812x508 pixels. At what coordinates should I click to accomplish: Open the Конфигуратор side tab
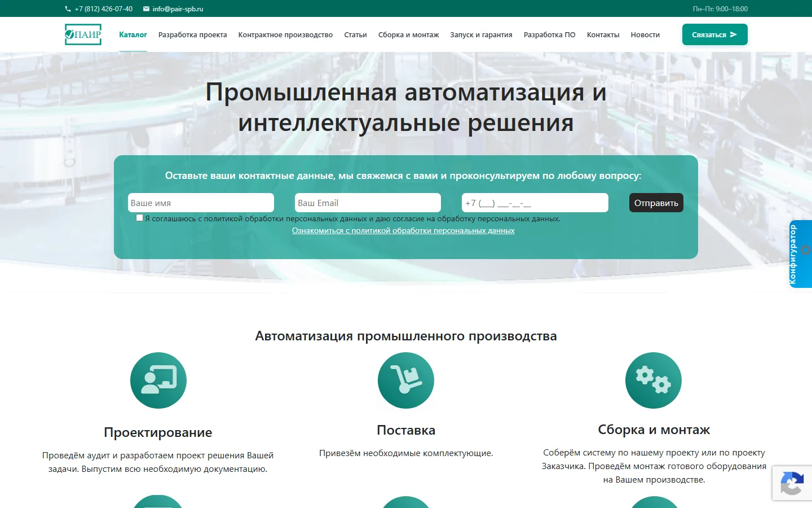801,254
